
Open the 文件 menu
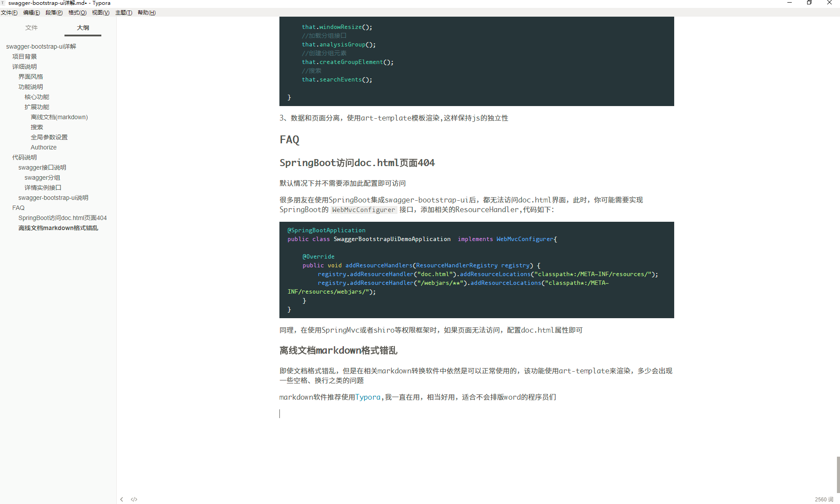[9, 13]
